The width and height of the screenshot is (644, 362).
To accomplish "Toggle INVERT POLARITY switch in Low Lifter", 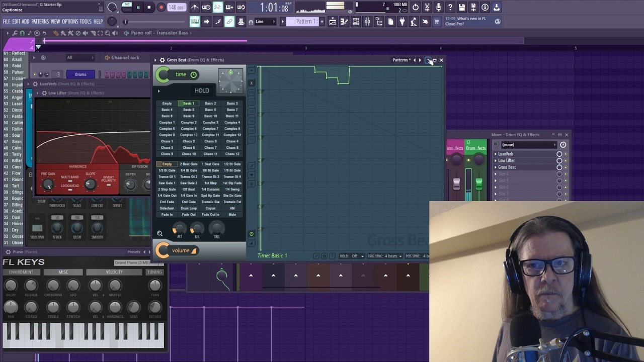I will click(109, 185).
